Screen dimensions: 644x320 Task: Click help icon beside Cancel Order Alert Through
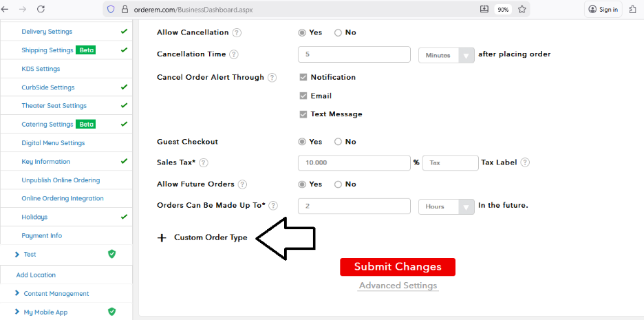pos(272,78)
